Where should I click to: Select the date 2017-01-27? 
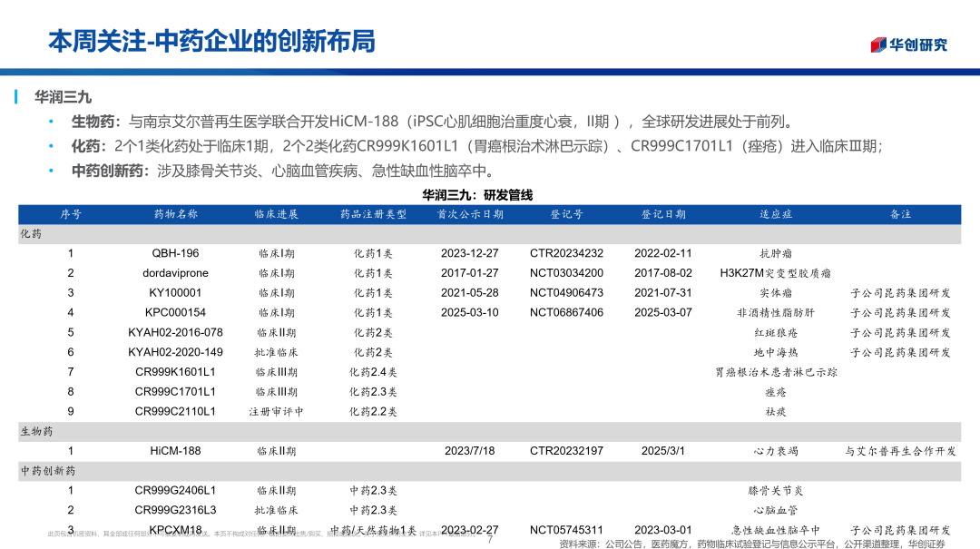click(470, 273)
